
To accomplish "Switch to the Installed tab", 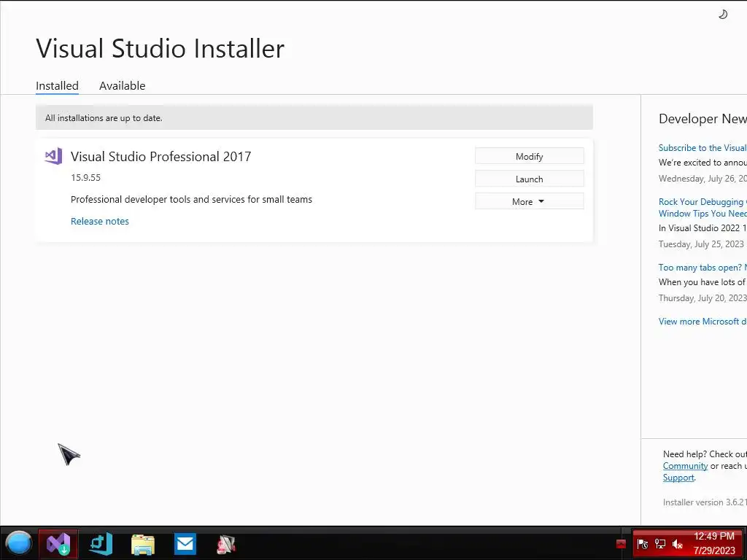I will coord(57,86).
